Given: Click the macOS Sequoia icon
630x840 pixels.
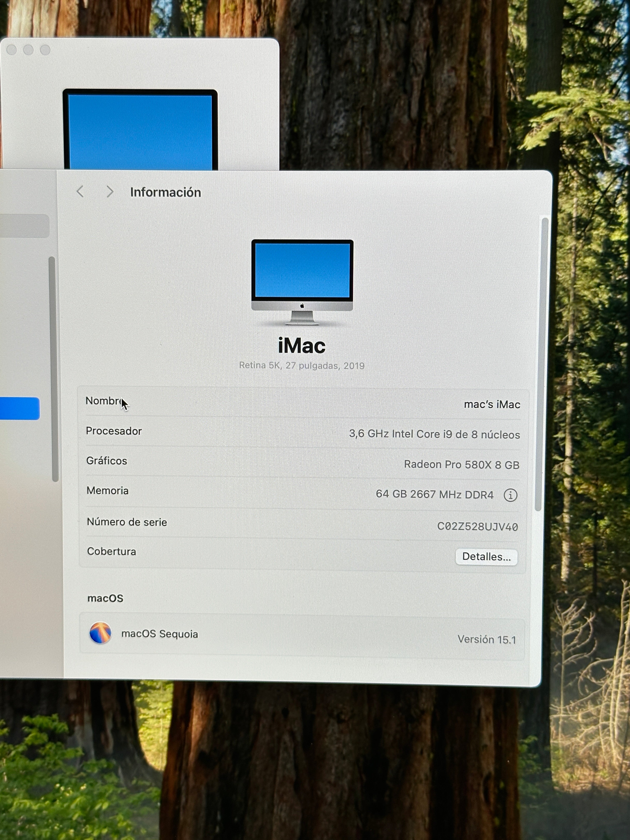Looking at the screenshot, I should pyautogui.click(x=100, y=633).
